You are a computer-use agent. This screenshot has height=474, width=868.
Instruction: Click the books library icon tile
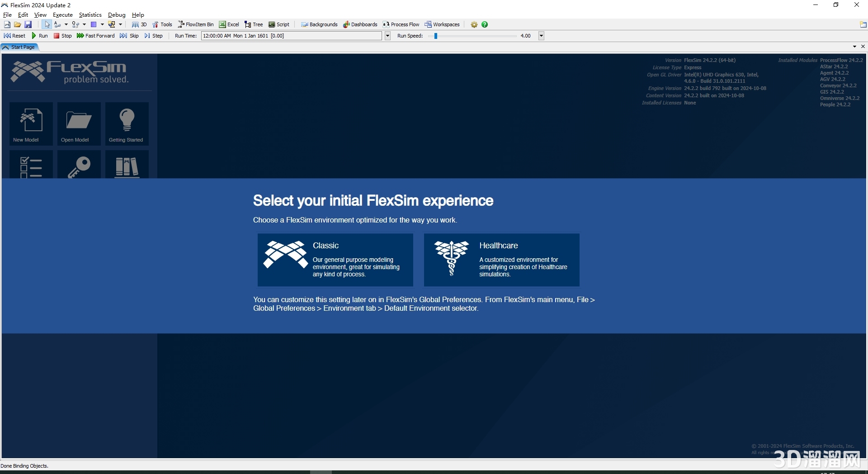tap(127, 166)
